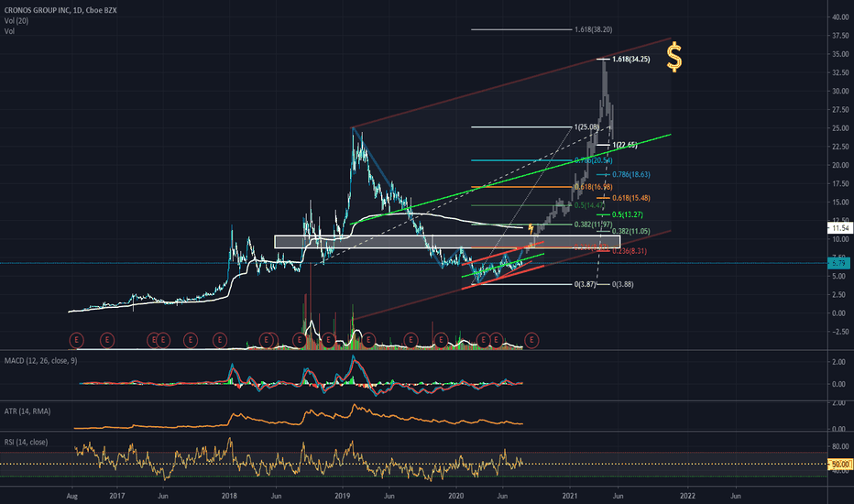This screenshot has width=854, height=504.
Task: Click the Aug label on time axis
Action: pos(71,496)
